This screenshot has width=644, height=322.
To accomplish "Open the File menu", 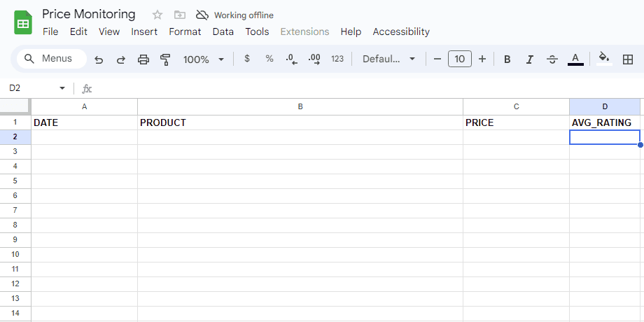I will coord(50,31).
